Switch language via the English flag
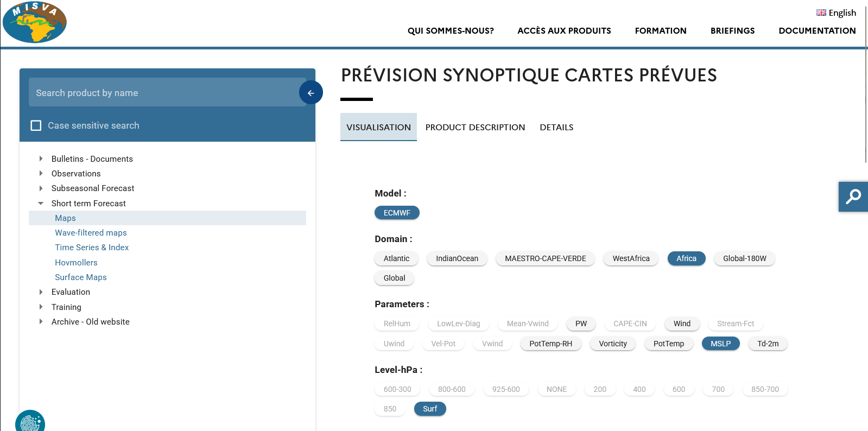The height and width of the screenshot is (431, 868). pyautogui.click(x=821, y=12)
